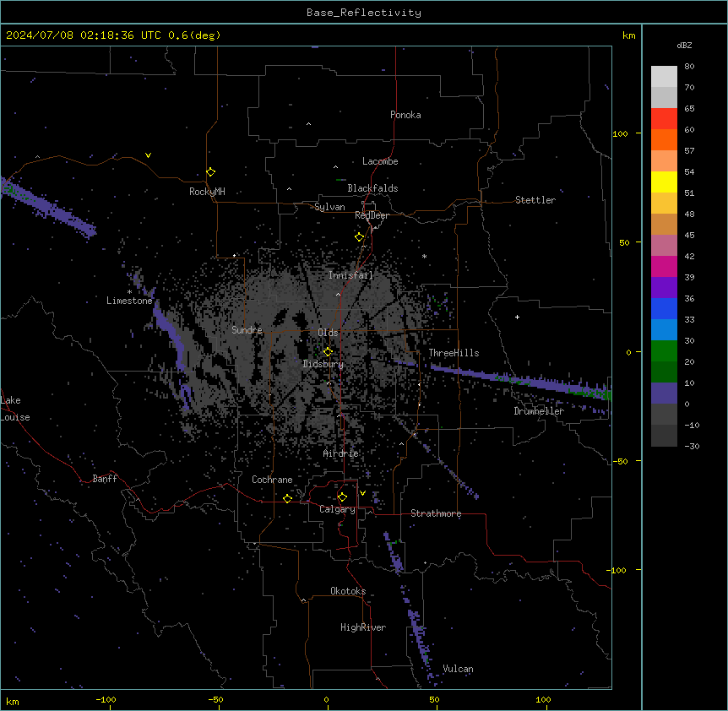The width and height of the screenshot is (728, 711).
Task: Click the Lacombe town label
Action: click(380, 161)
